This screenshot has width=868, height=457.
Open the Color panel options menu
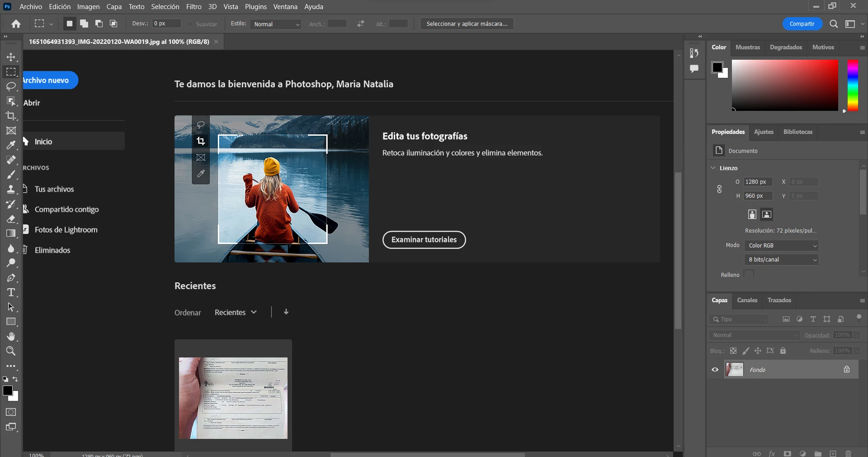click(862, 48)
